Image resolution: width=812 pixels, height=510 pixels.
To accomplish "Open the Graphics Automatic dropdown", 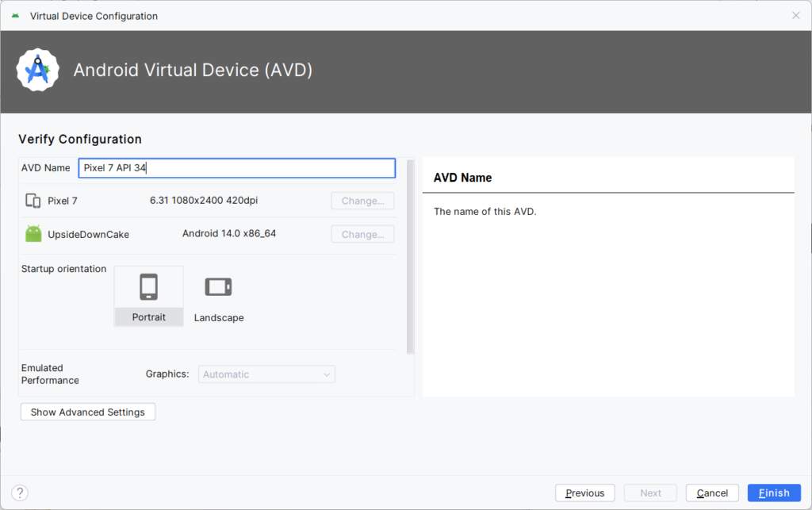I will [266, 374].
